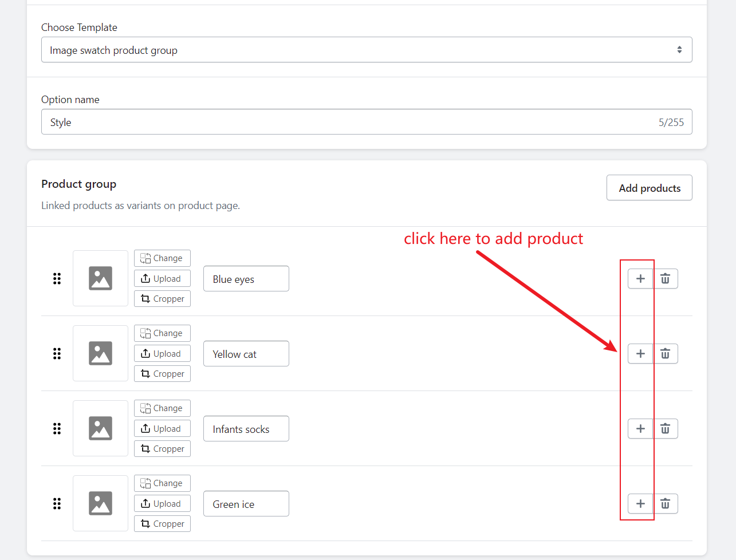Click plus icon in Green ice row
Viewport: 736px width, 560px height.
tap(640, 504)
